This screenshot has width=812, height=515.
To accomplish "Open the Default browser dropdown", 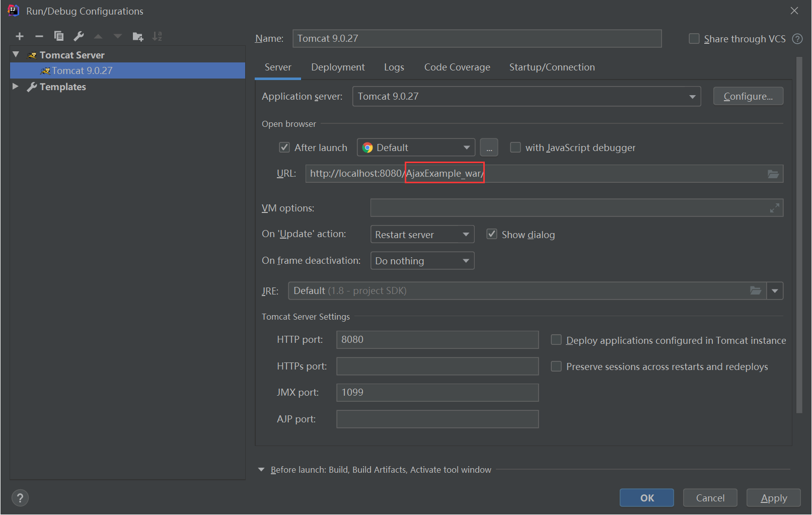I will [x=416, y=148].
